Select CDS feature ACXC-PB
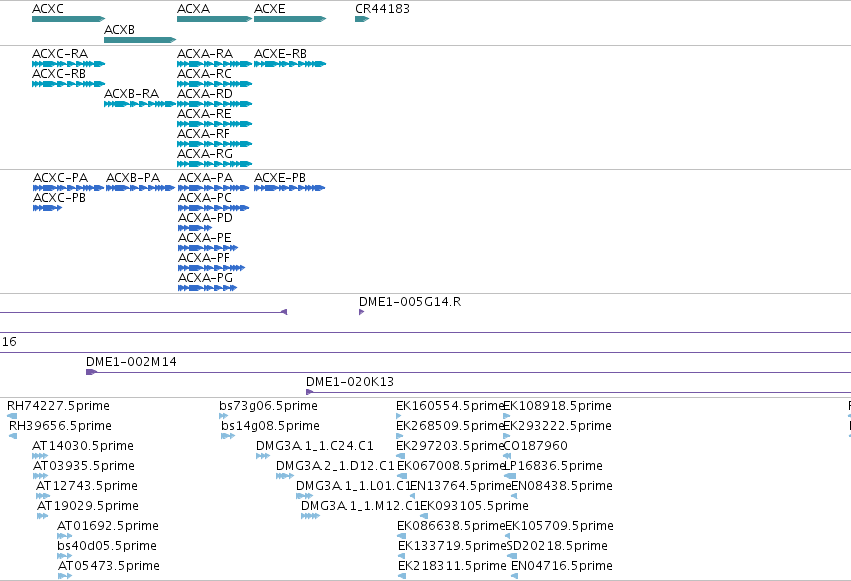The height and width of the screenshot is (581, 851). [47, 208]
